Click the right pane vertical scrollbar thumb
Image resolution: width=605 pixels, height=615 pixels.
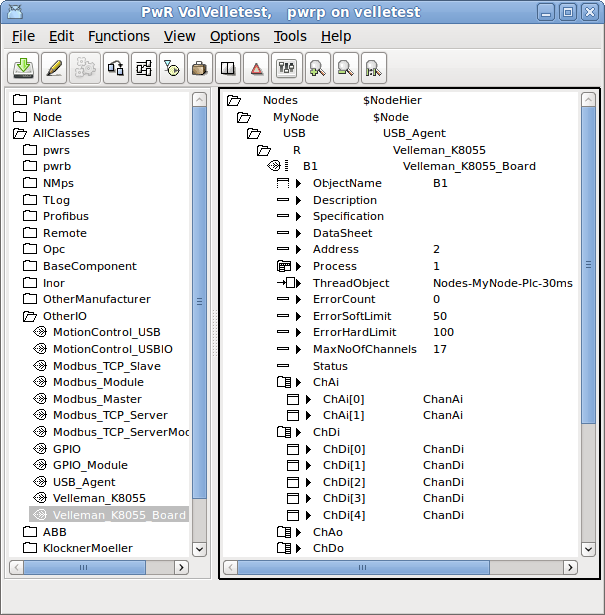[588, 265]
